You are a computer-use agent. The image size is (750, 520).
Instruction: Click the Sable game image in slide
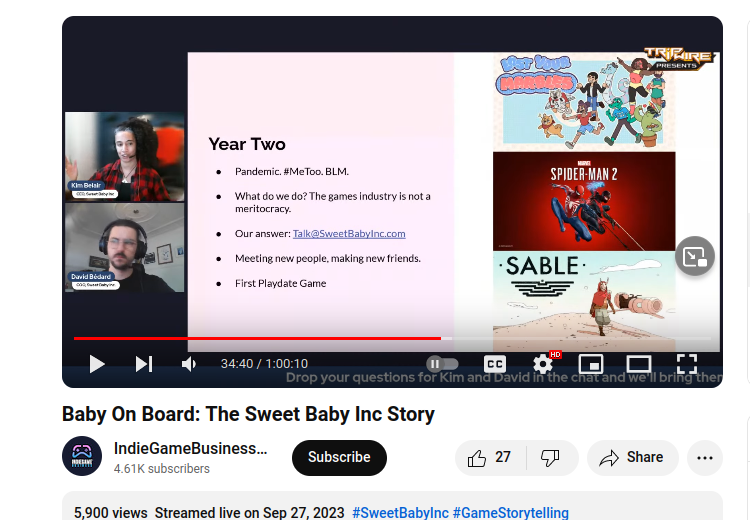584,301
